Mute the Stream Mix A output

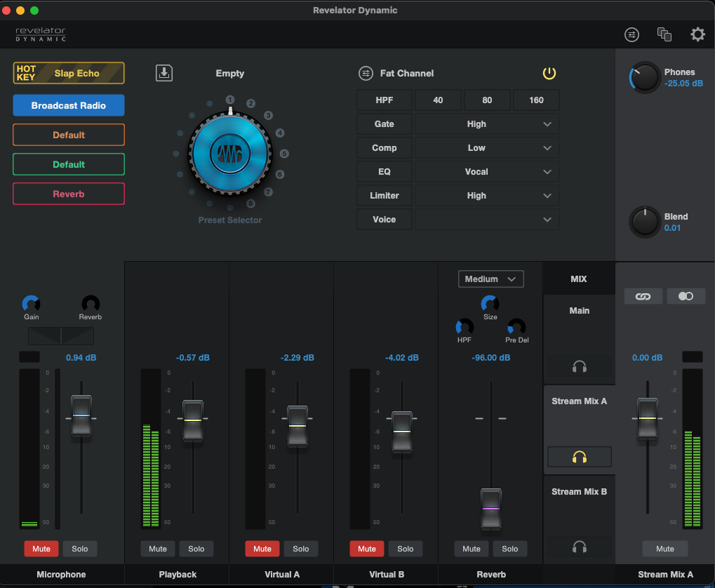(x=665, y=549)
